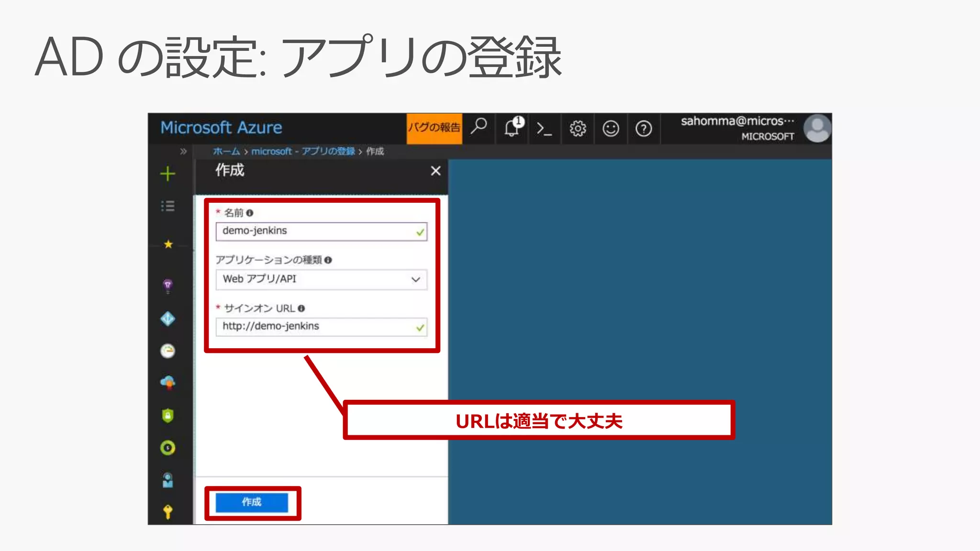The width and height of the screenshot is (980, 551).
Task: Click the info icon beside 名前
Action: [x=250, y=213]
